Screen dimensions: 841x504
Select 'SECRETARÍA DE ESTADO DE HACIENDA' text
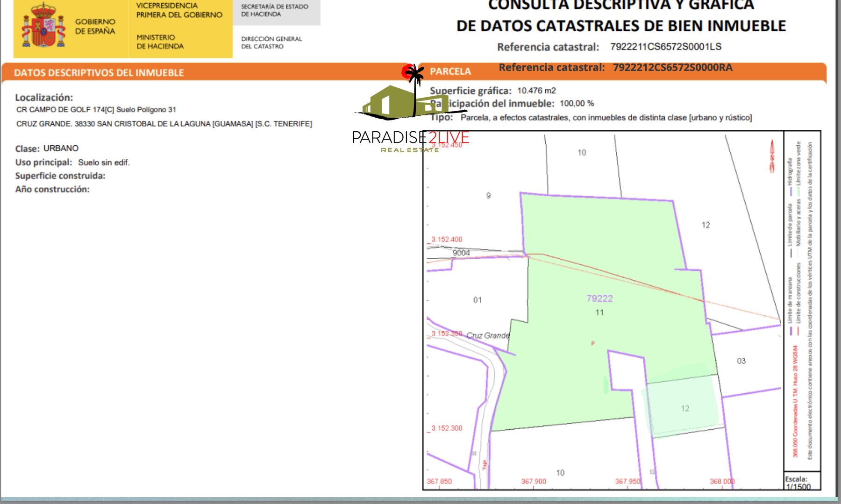(x=275, y=10)
